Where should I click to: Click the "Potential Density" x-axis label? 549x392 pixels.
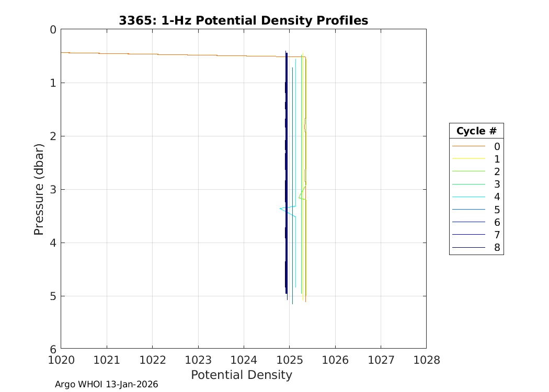click(x=241, y=375)
